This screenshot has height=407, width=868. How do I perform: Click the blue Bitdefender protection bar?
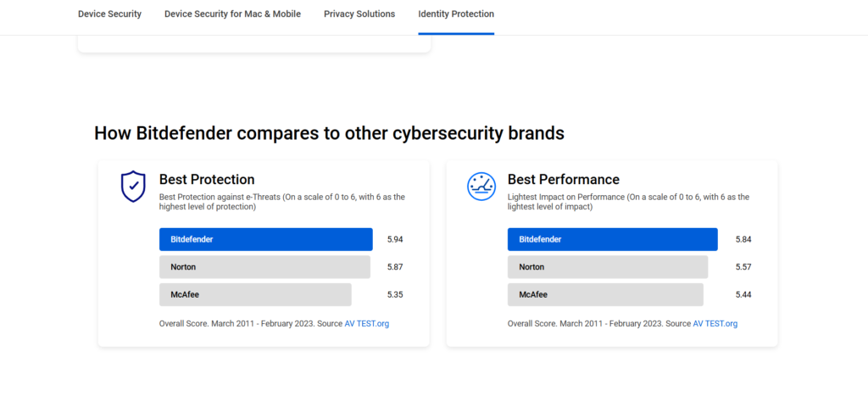265,239
